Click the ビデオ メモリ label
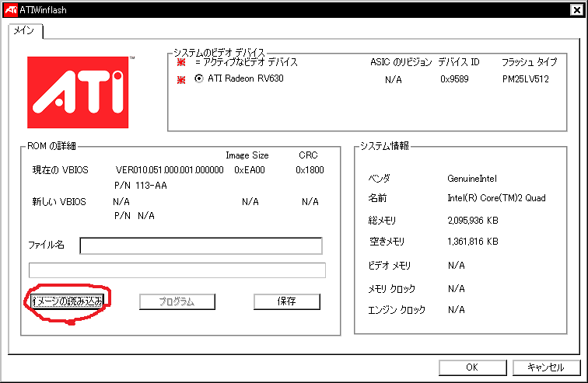588x383 pixels. 390,266
